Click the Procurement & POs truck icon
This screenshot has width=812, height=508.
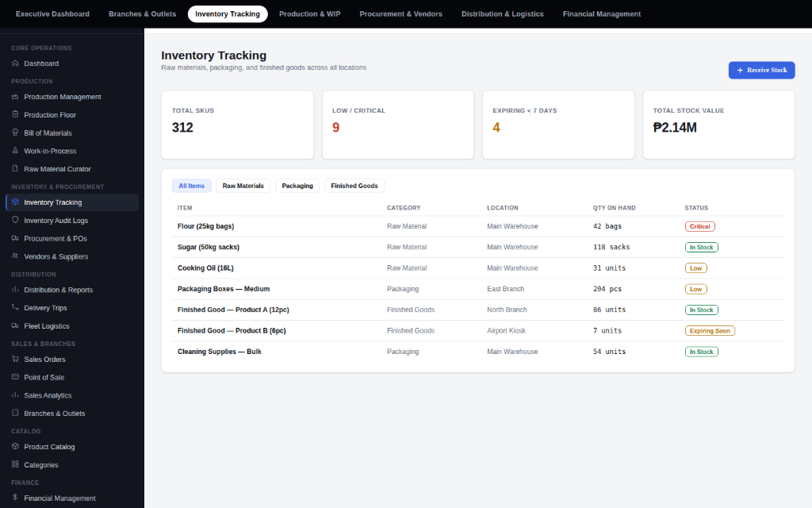point(15,238)
